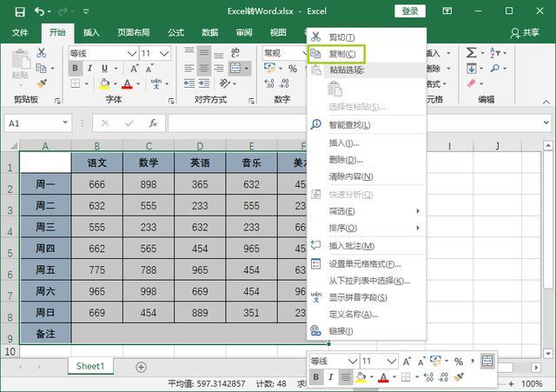Open the Name Box dropdown for A1
This screenshot has width=556, height=392.
tap(65, 123)
